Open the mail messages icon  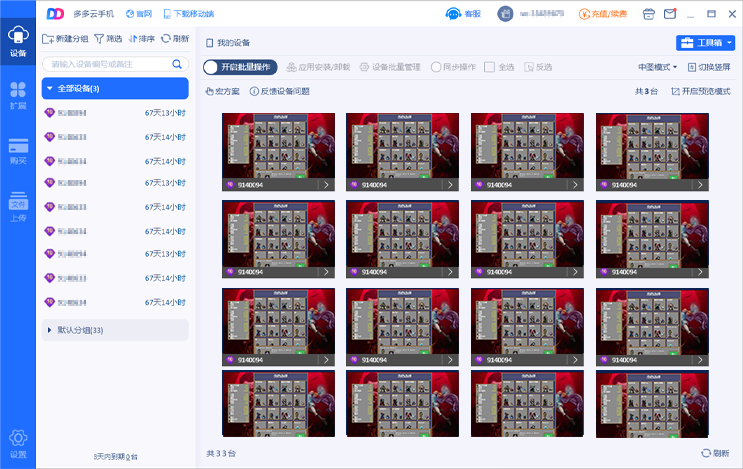coord(670,14)
